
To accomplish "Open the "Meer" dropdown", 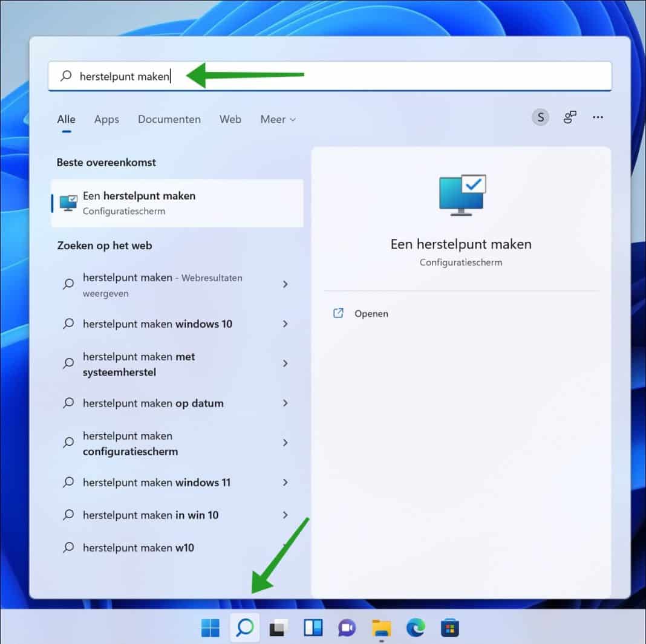I will click(277, 119).
